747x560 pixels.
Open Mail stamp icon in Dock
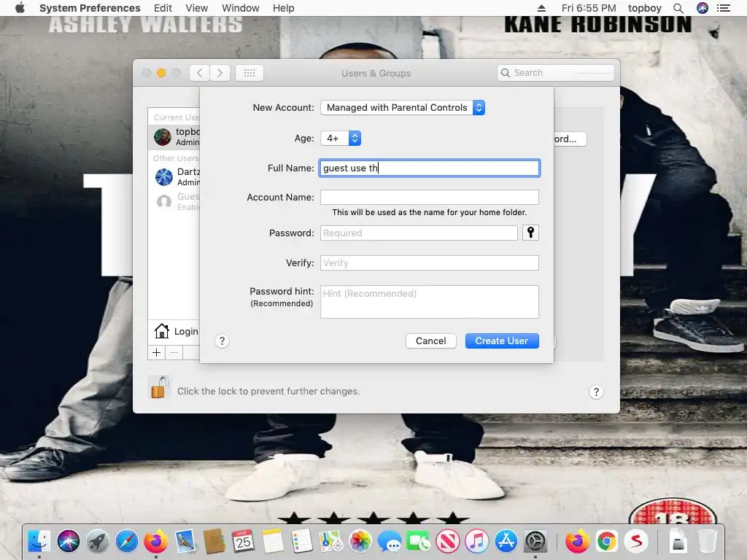185,542
